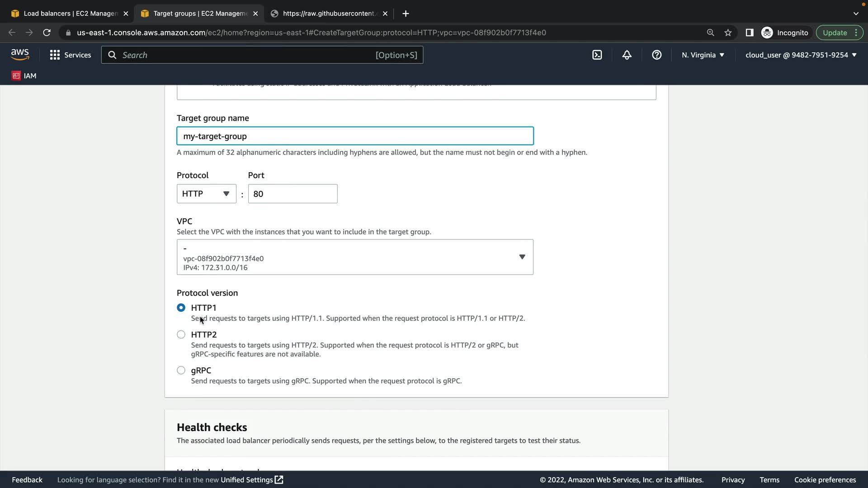868x488 pixels.
Task: Open the notifications bell
Action: coord(627,55)
